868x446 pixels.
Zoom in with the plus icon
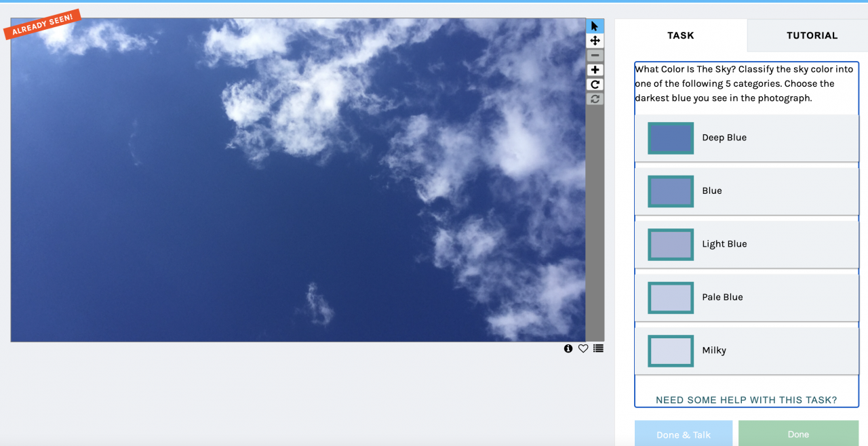tap(595, 70)
